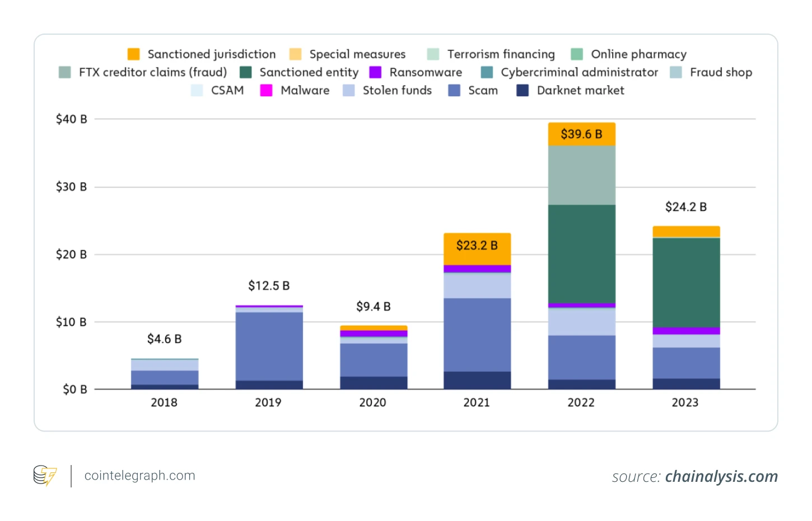Click the $23.2 B total label
812x521 pixels.
tap(477, 246)
